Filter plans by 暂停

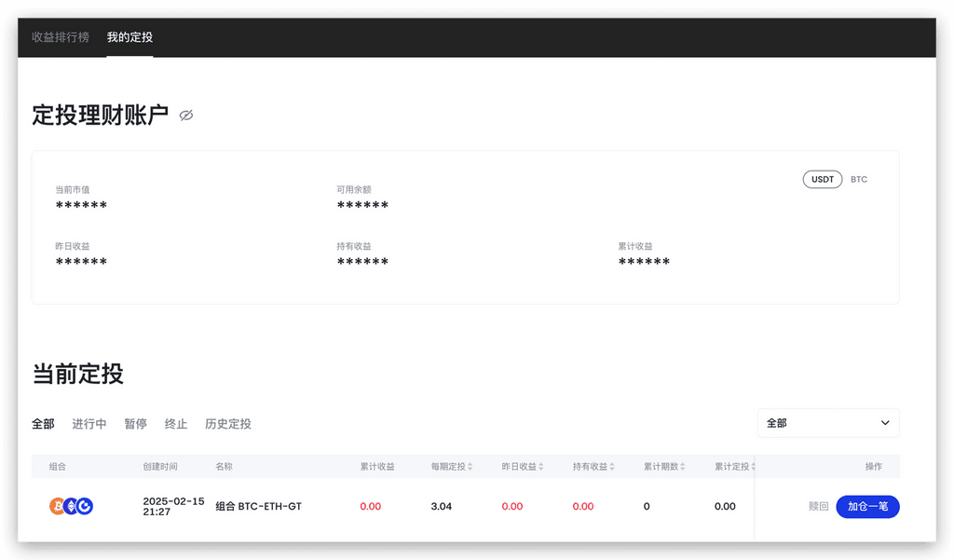point(135,424)
